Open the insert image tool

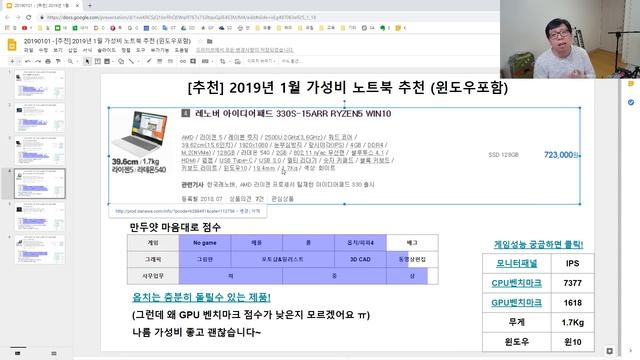coord(107,61)
